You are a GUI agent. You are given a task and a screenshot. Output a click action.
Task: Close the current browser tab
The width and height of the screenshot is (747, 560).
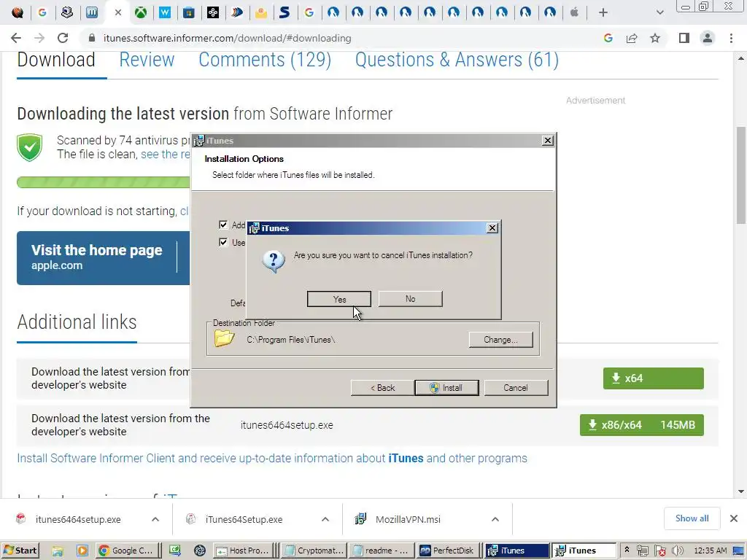[118, 12]
